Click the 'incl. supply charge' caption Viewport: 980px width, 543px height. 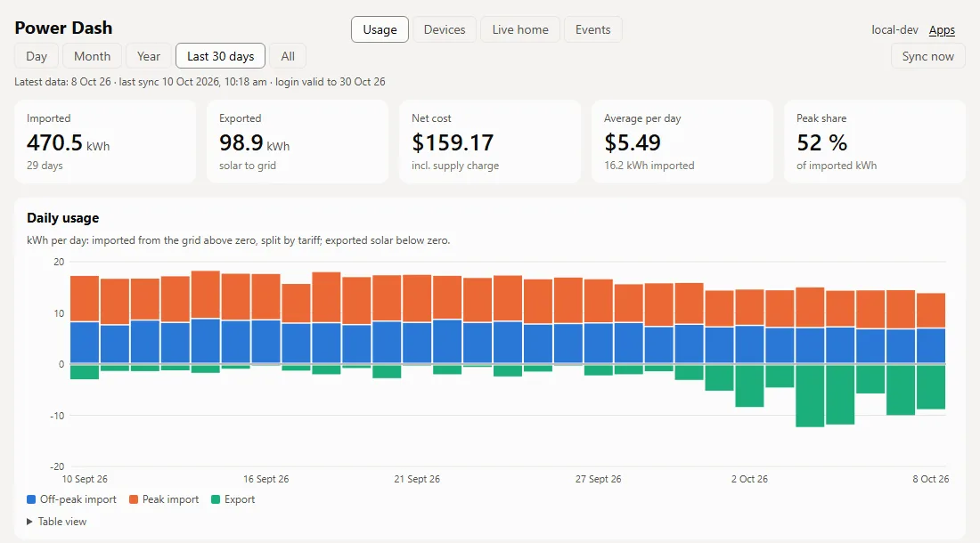coord(455,166)
